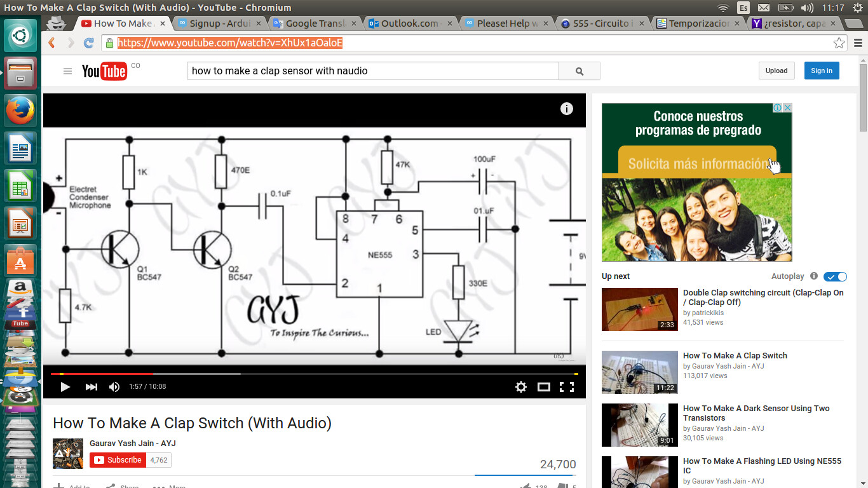Open mail indicator in top panel
This screenshot has width=868, height=488.
pyautogui.click(x=764, y=8)
